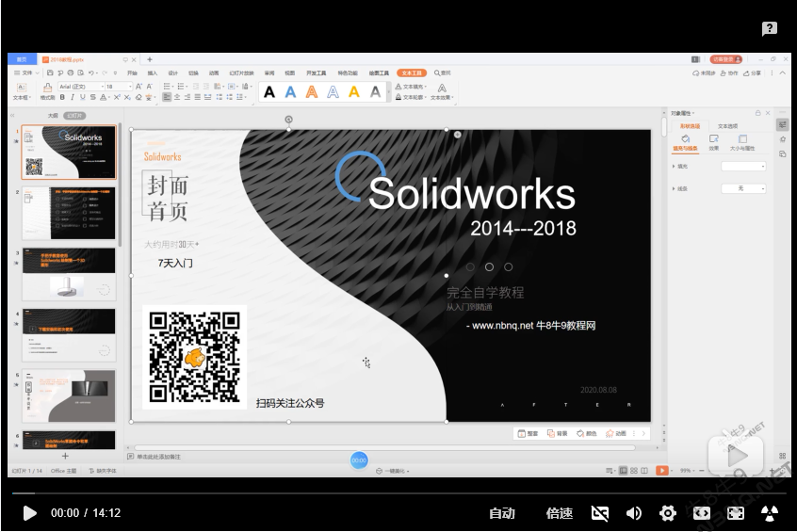Click the 文本框 text box tool
Image resolution: width=797 pixels, height=532 pixels.
pos(22,91)
